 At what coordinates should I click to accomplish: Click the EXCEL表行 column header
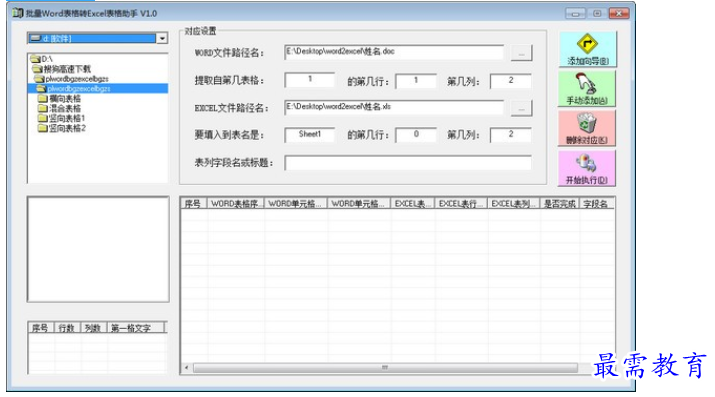tap(461, 204)
